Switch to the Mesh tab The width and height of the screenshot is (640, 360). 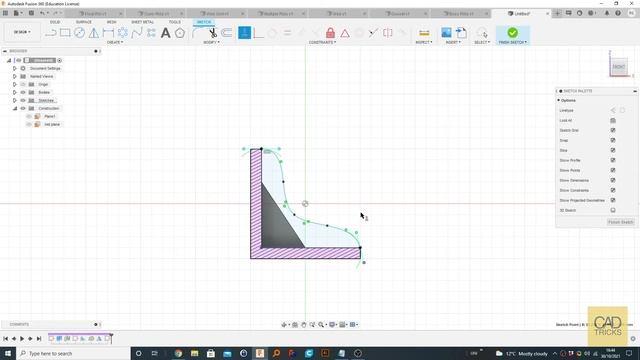111,22
